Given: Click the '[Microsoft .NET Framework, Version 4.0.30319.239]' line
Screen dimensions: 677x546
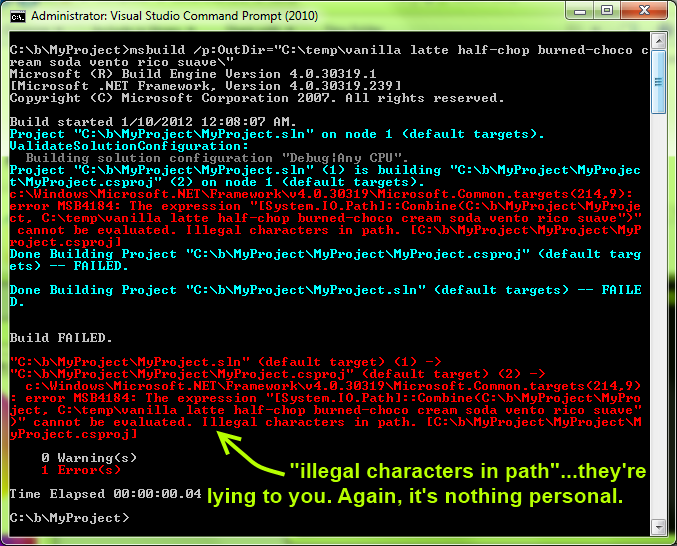Looking at the screenshot, I should (206, 86).
